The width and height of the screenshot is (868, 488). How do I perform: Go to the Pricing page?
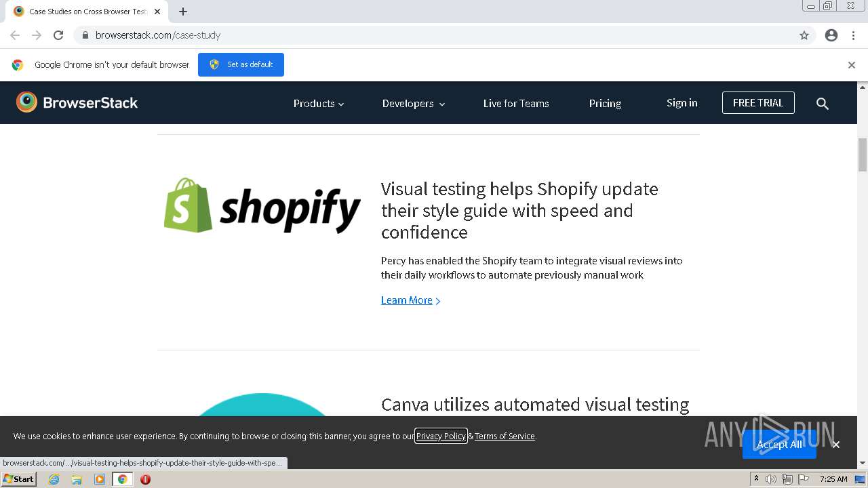point(605,103)
